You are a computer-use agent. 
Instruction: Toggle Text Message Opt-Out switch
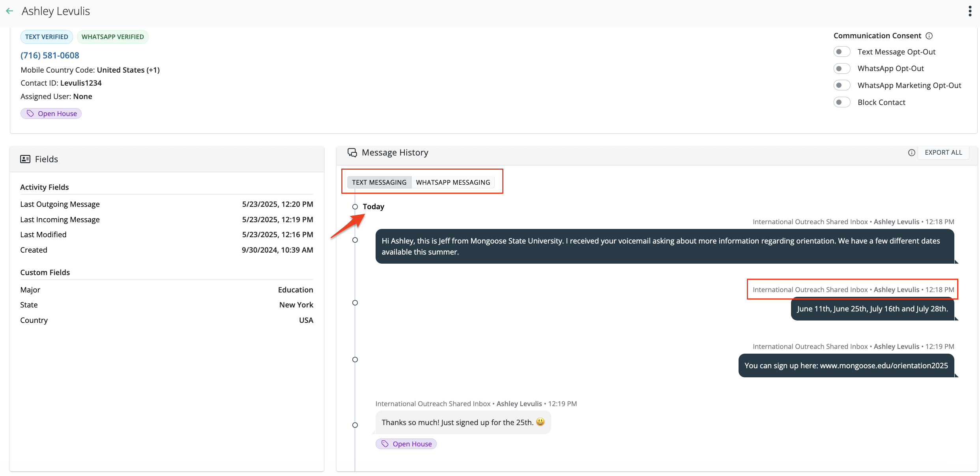[x=842, y=52]
